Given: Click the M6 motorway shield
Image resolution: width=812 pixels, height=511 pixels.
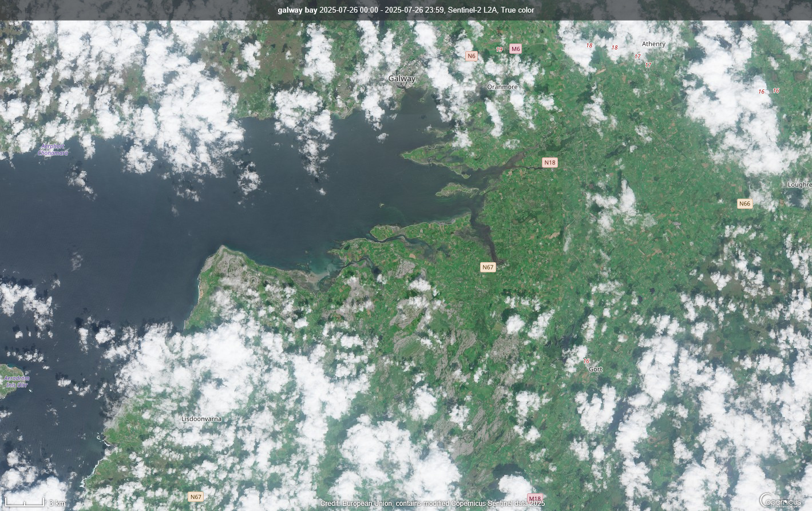Looking at the screenshot, I should point(516,49).
